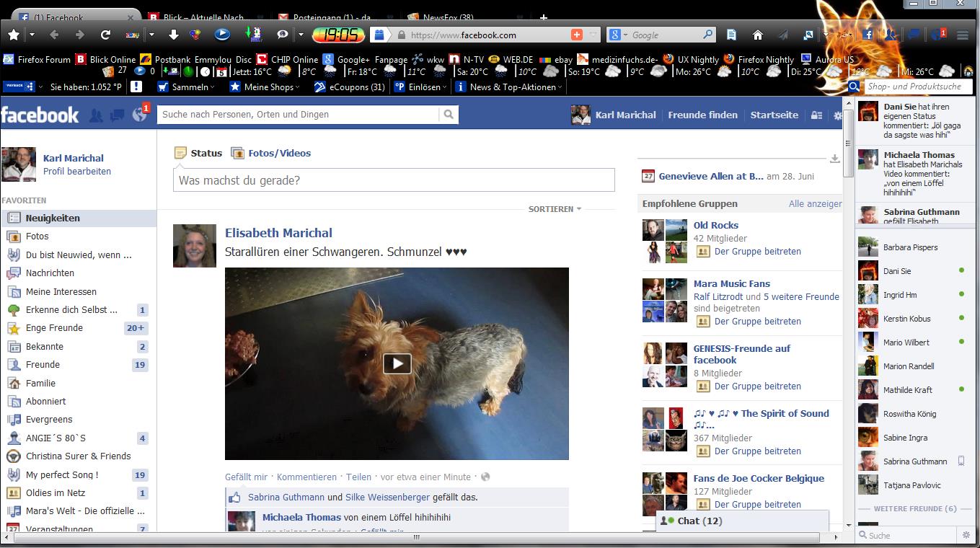Viewport: 980px width, 548px height.
Task: Click the Was machst du gerade status field
Action: [x=394, y=180]
